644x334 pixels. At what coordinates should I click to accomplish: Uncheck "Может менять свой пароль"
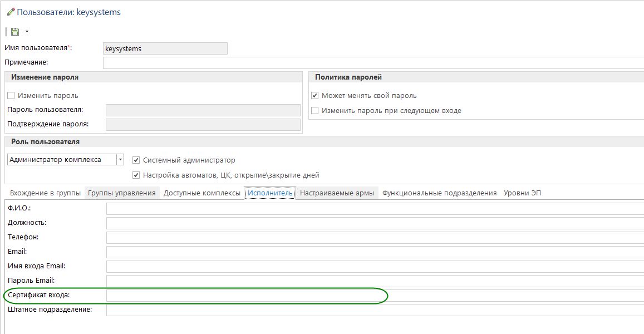pos(315,95)
